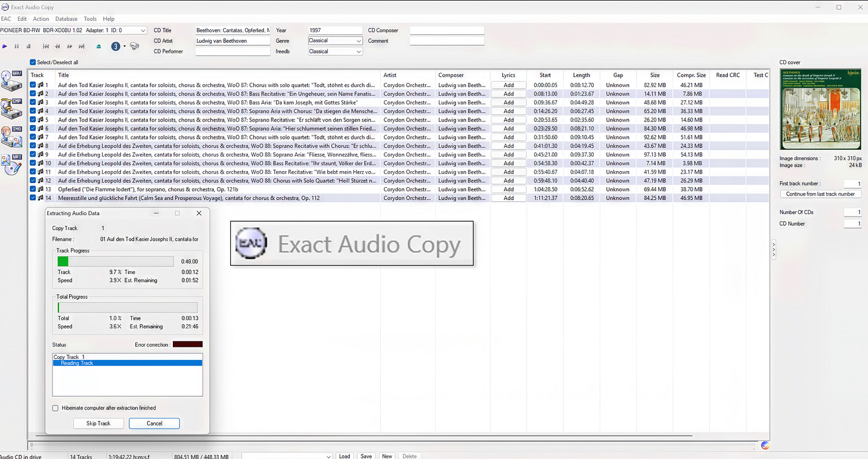Click the WRI write-CD icon in the sidebar

point(12,165)
